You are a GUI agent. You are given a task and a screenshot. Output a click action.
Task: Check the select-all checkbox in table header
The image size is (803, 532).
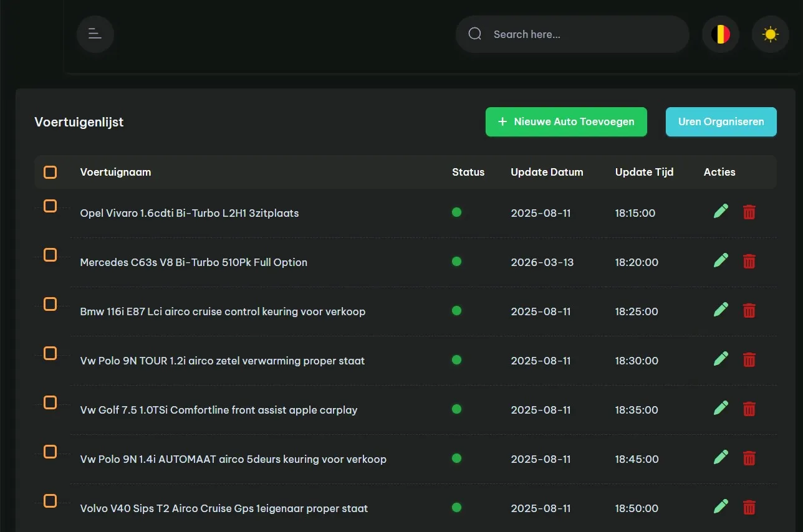[x=50, y=173]
